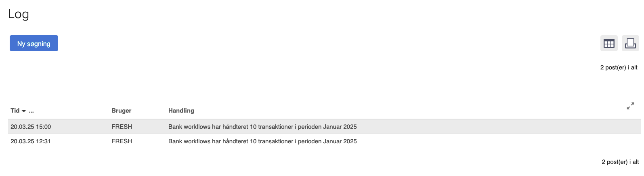Click Bank workflows text in 15:00 row
Viewport: 644px width, 176px height.
tap(189, 127)
